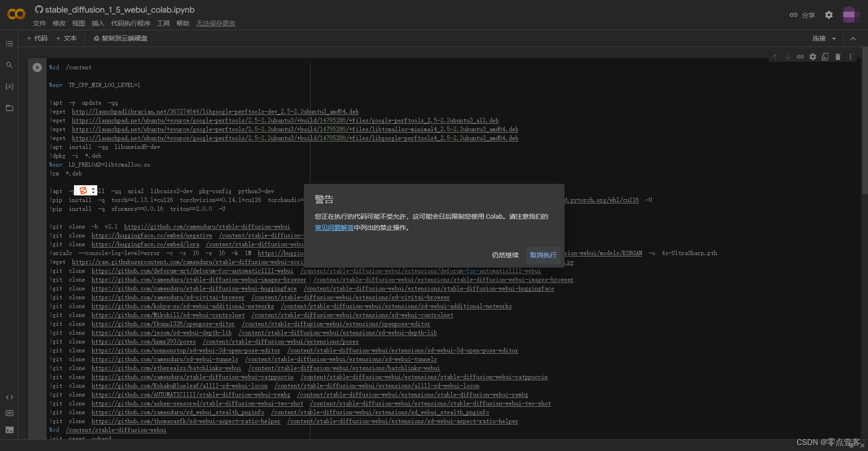Open the stable-diffusion-webui-rembg GitHub link
This screenshot has width=868, height=451.
[191, 395]
